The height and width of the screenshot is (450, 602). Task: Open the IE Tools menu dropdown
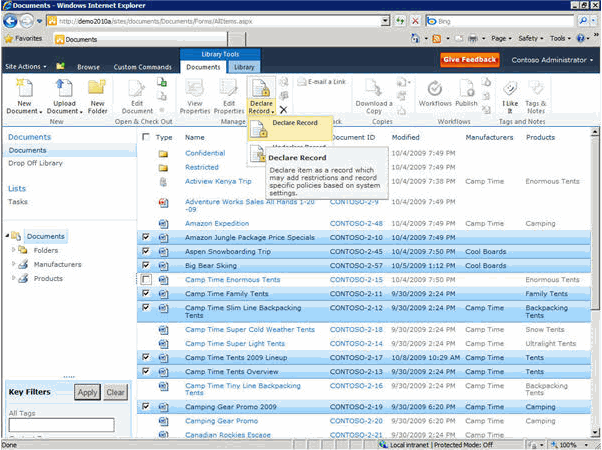pos(560,38)
